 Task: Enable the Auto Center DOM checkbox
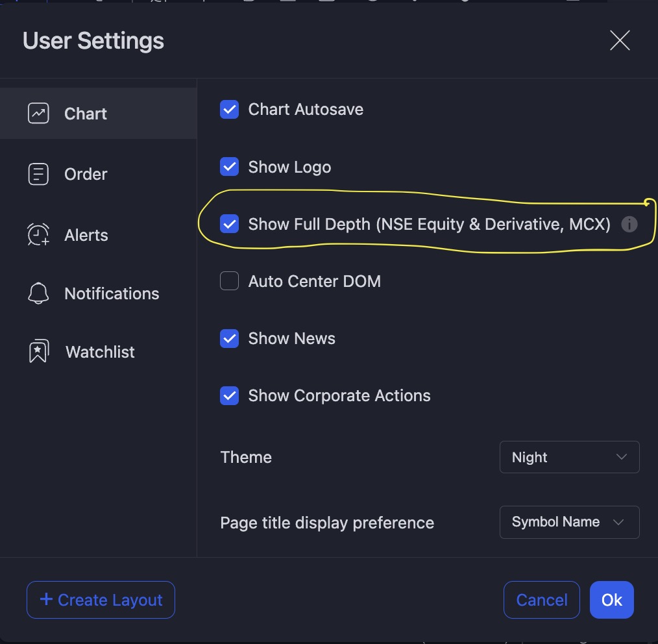coord(230,281)
